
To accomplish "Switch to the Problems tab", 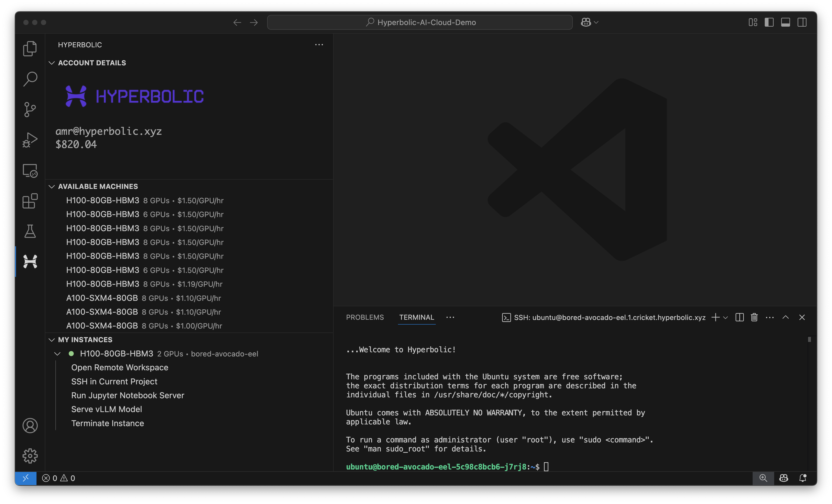I will (x=365, y=317).
